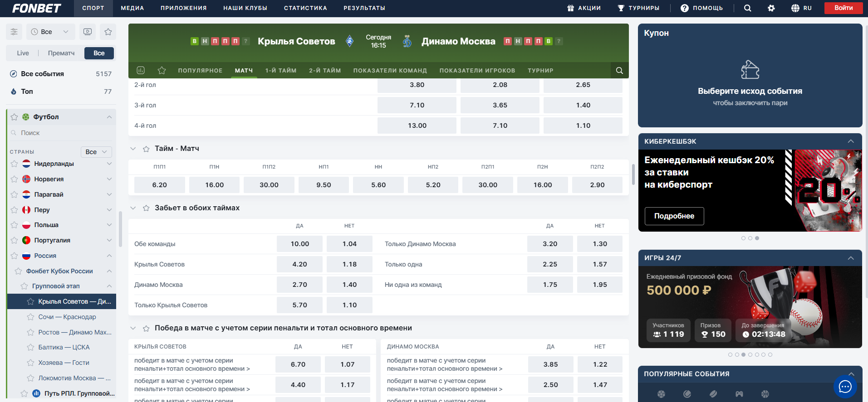
Task: Add match to favorites star in header
Action: 162,70
